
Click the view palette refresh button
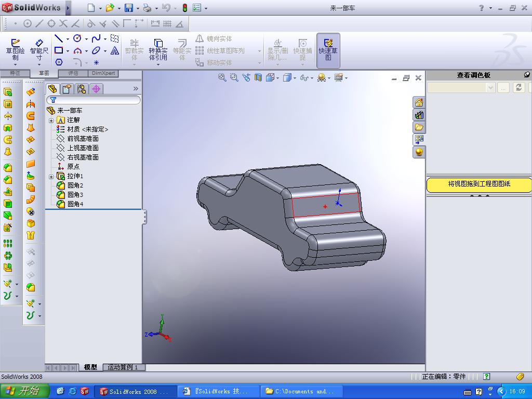point(518,87)
